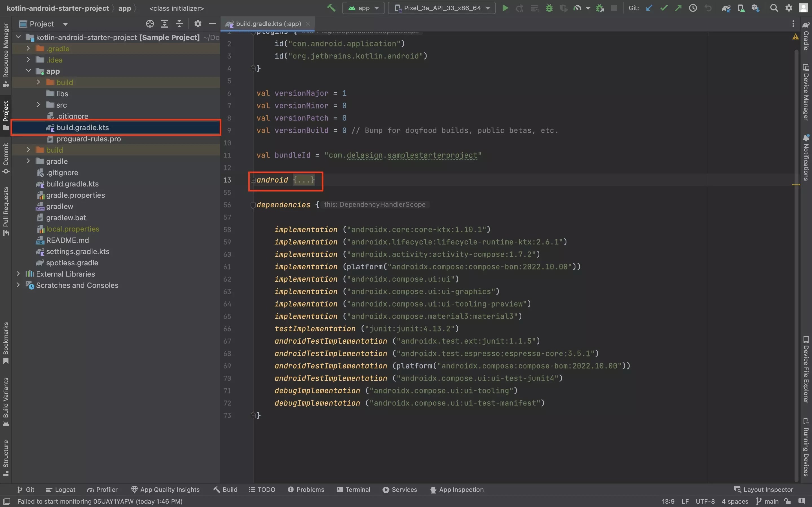The height and width of the screenshot is (507, 812).
Task: Update project from Git
Action: point(649,8)
